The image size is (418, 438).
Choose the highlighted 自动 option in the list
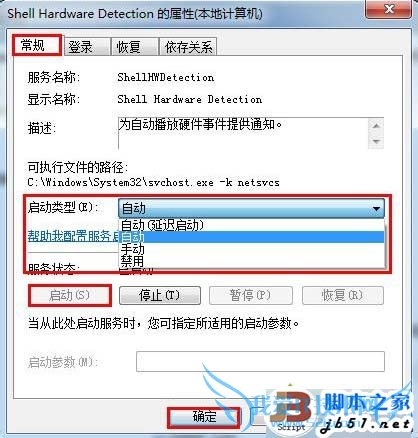click(252, 237)
